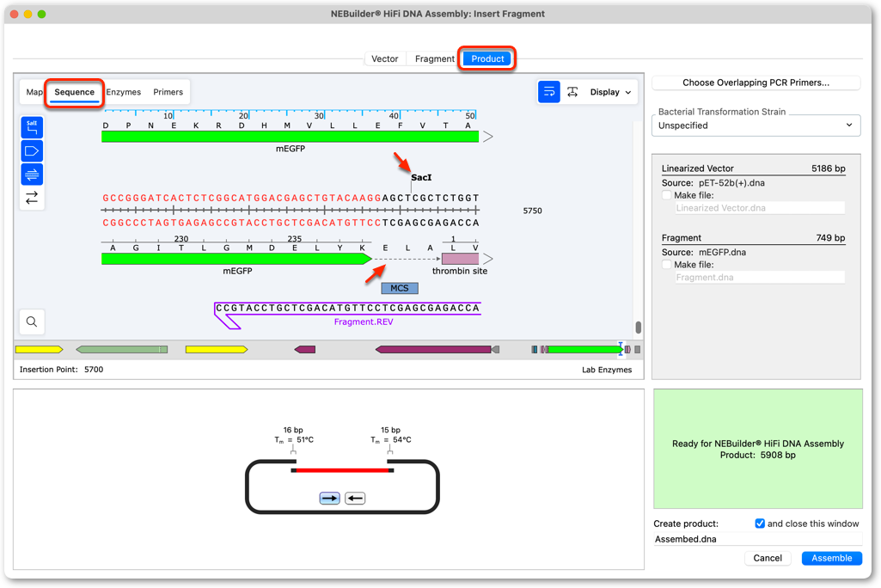Image resolution: width=881 pixels, height=588 pixels.
Task: Click the SacI enzyme site label
Action: (421, 178)
